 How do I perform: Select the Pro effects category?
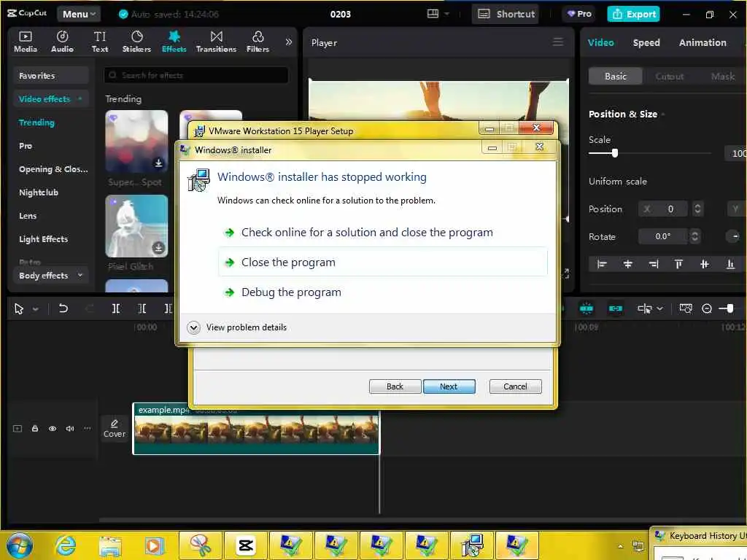click(x=26, y=146)
